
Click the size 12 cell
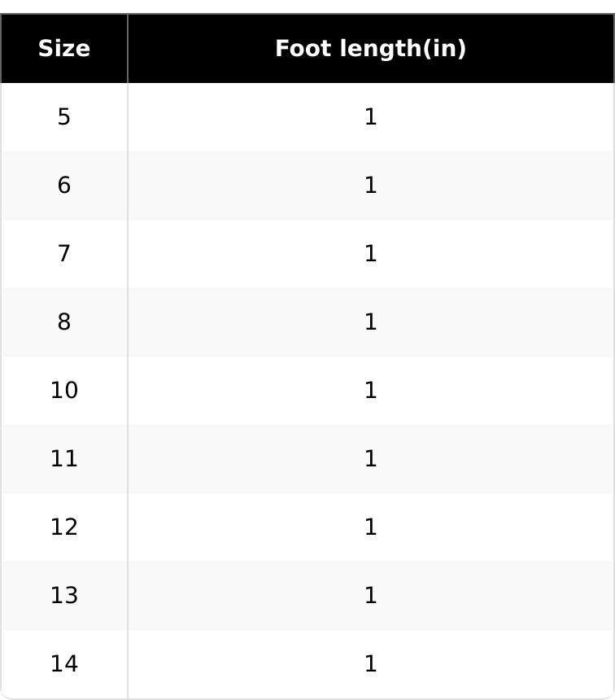tap(64, 527)
